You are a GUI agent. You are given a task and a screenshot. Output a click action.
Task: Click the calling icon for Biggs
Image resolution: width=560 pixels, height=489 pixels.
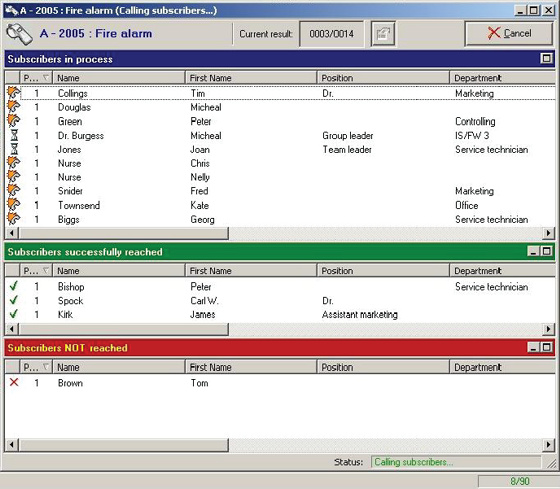(14, 219)
